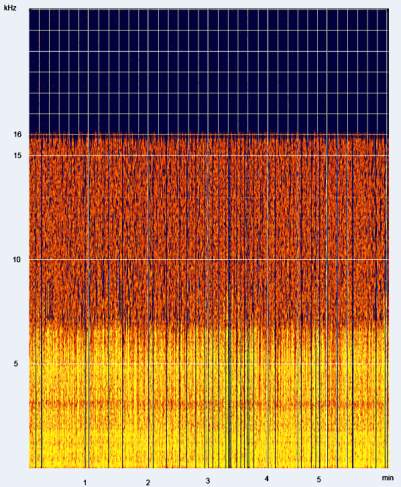The image size is (401, 487).
Task: Click the min unit label on time axis
Action: [387, 478]
